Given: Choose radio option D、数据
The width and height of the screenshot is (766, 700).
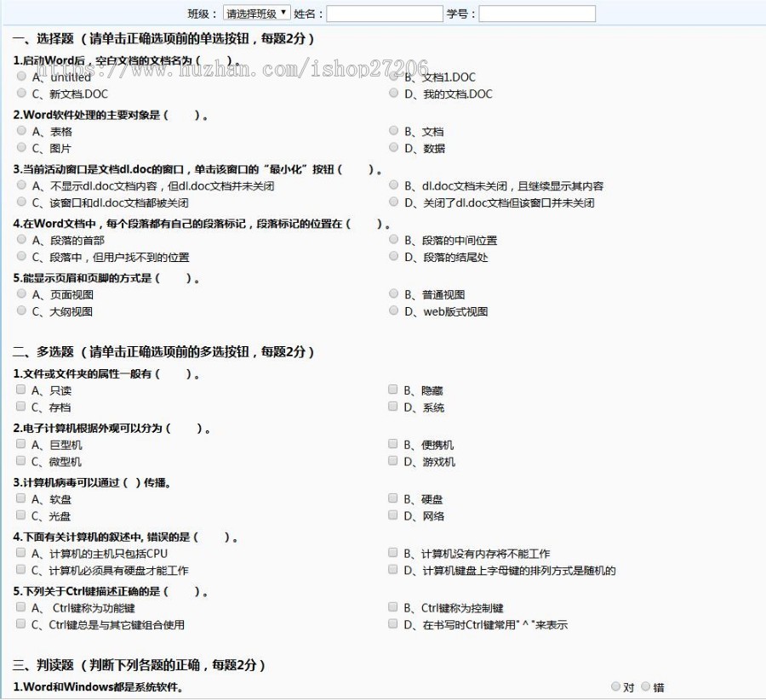Looking at the screenshot, I should 394,147.
